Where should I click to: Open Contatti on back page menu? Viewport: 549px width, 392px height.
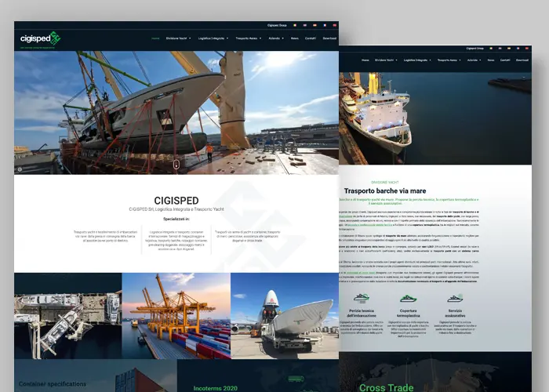point(505,60)
